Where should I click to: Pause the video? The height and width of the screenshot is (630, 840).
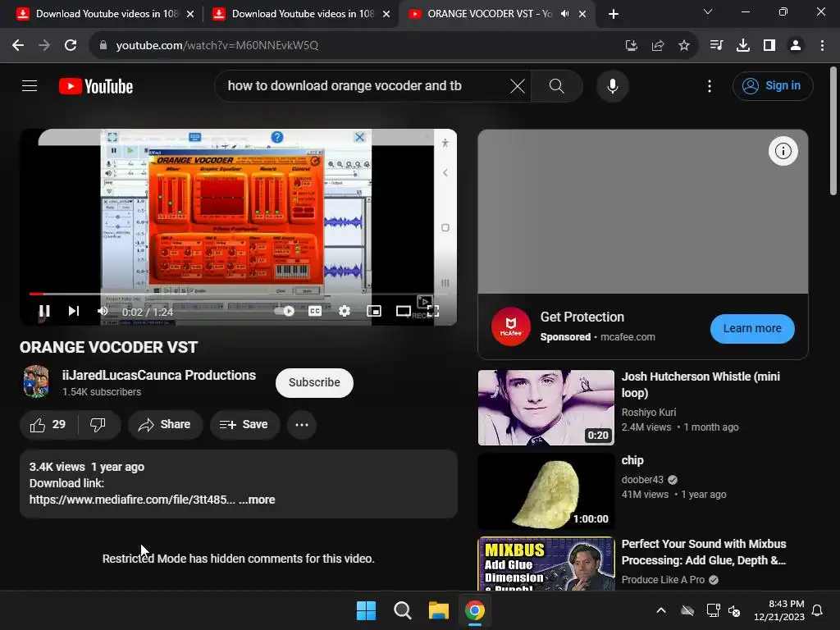(x=44, y=311)
